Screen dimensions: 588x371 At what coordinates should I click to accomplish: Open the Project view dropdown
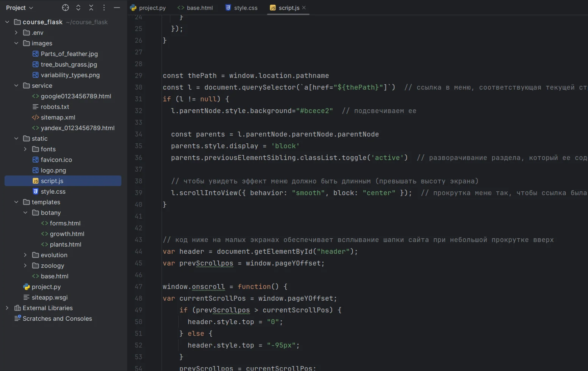click(x=20, y=8)
